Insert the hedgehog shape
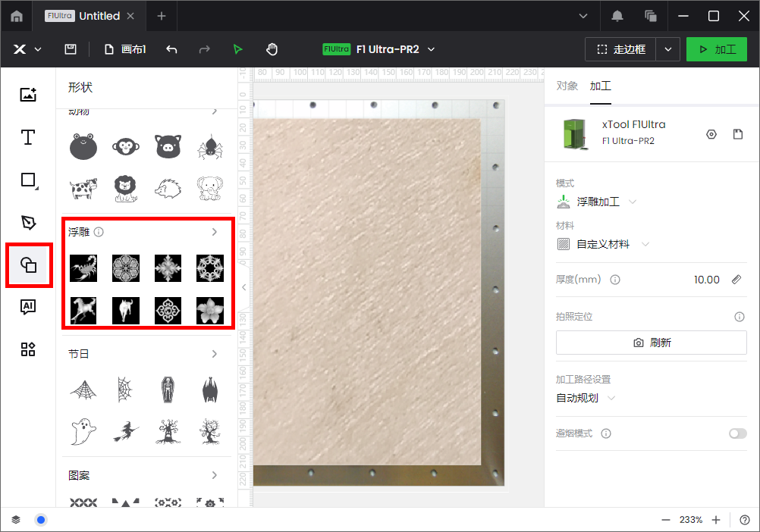This screenshot has height=532, width=760. [168, 188]
